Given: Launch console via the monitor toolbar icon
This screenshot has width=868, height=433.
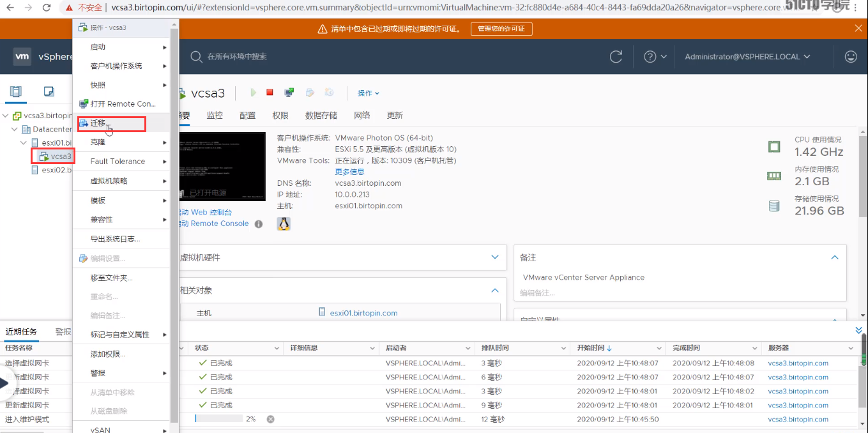Looking at the screenshot, I should point(289,93).
